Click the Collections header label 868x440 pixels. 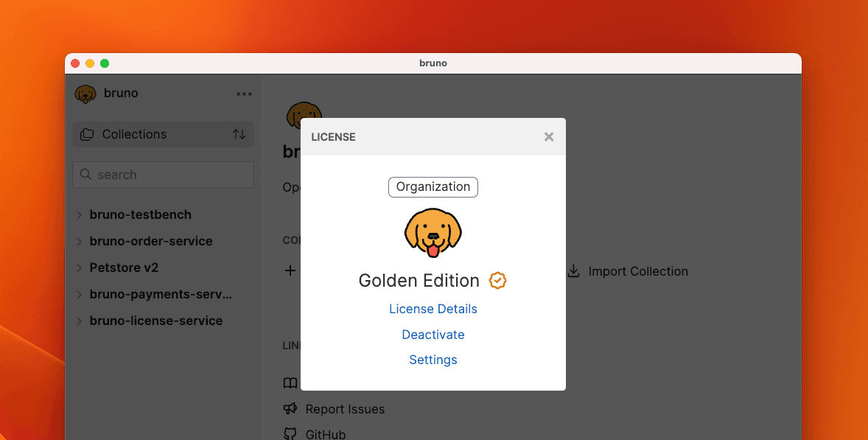pos(135,134)
